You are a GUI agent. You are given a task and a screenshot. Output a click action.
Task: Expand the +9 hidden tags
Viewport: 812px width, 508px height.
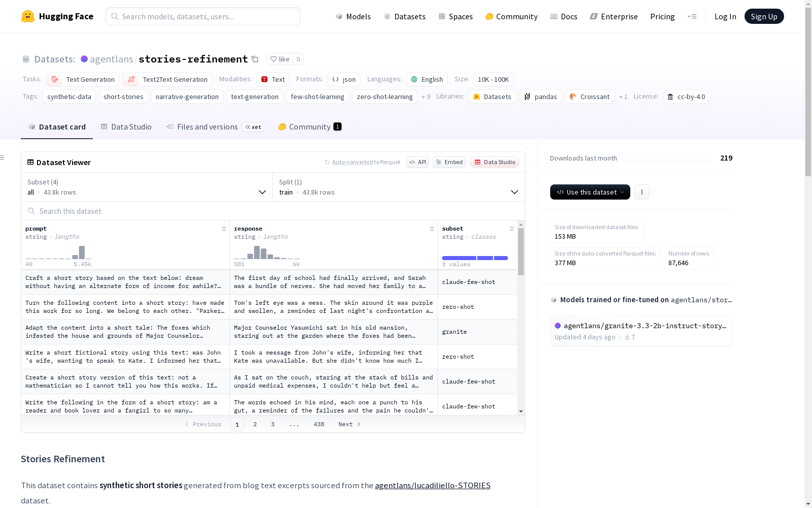426,97
